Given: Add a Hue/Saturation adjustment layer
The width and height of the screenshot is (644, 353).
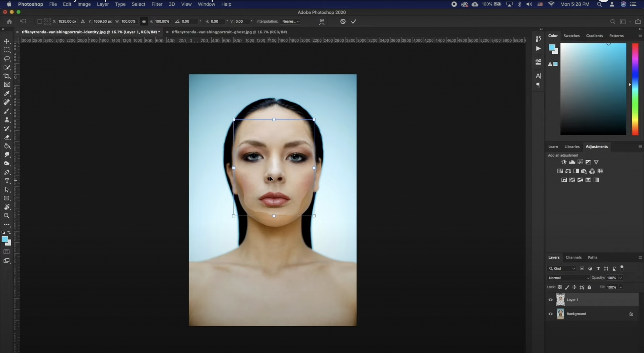Looking at the screenshot, I should [x=560, y=171].
